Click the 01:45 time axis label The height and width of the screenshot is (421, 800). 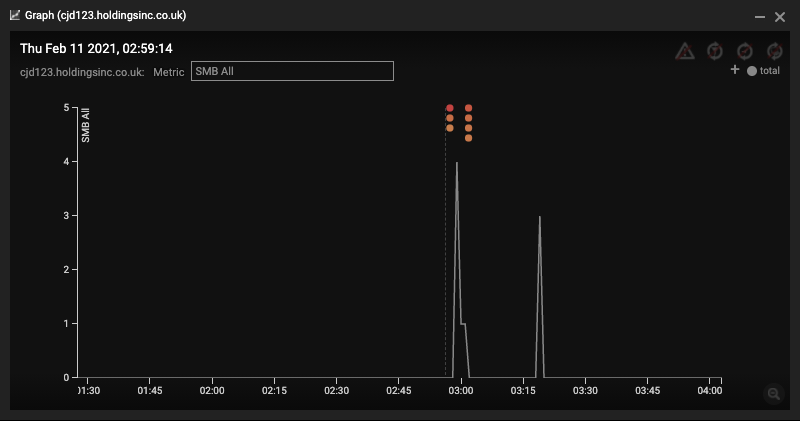149,390
